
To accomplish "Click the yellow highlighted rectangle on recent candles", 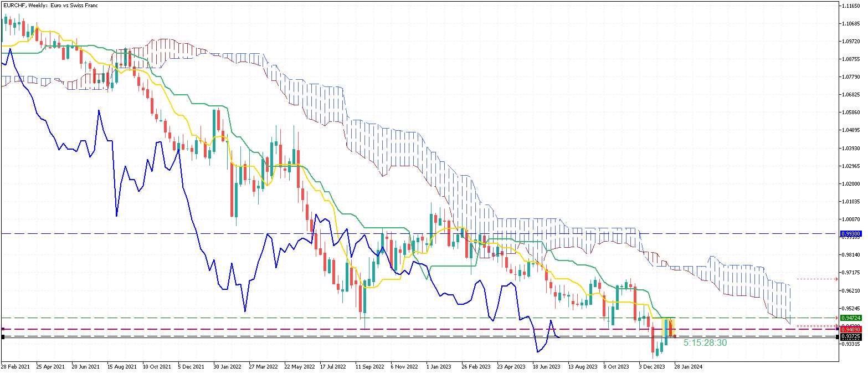I will click(669, 327).
